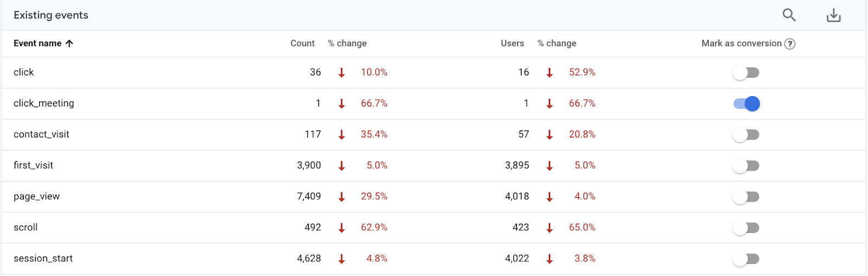Click the Count column header
Viewport: 868px width, 276px height.
tap(302, 43)
